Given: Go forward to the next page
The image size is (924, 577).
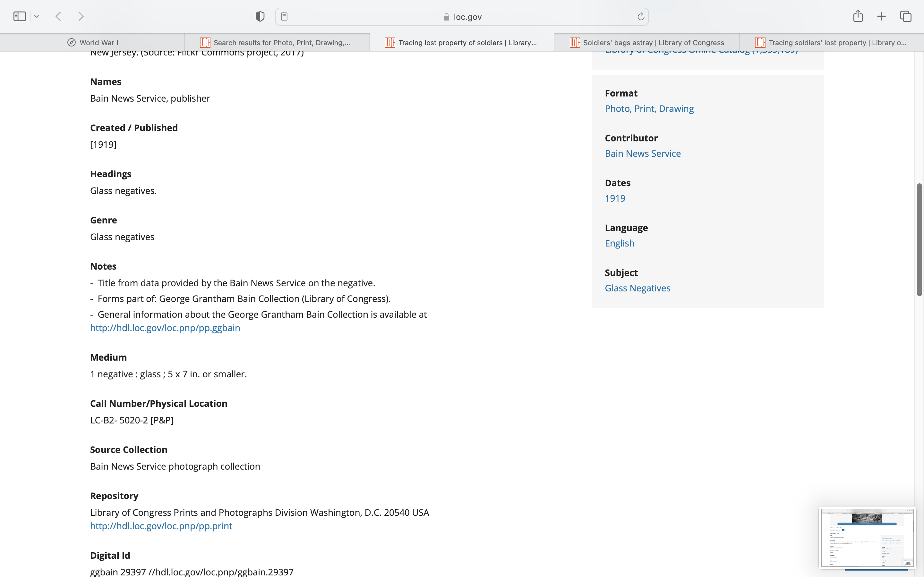Looking at the screenshot, I should (81, 16).
